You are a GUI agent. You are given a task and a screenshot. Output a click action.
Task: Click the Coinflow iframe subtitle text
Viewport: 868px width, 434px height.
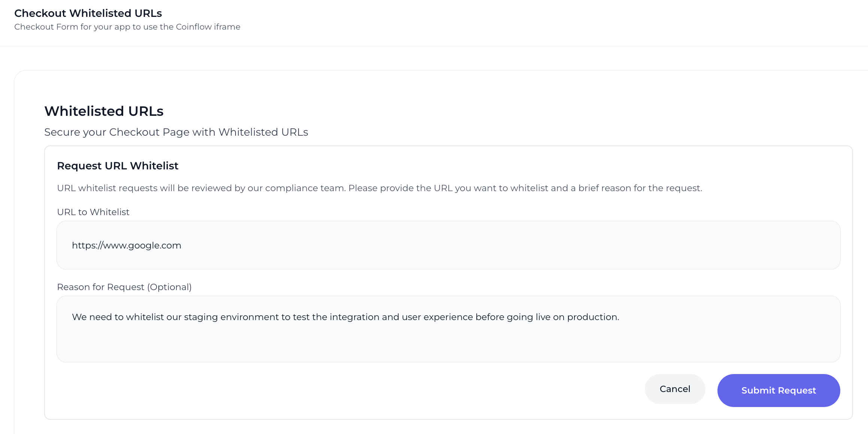127,27
